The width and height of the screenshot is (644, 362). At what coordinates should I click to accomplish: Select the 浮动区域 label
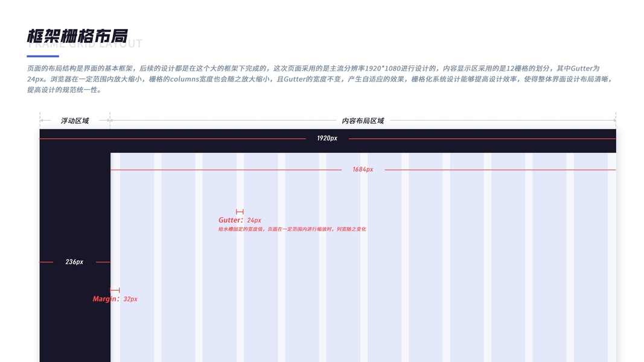pos(75,121)
